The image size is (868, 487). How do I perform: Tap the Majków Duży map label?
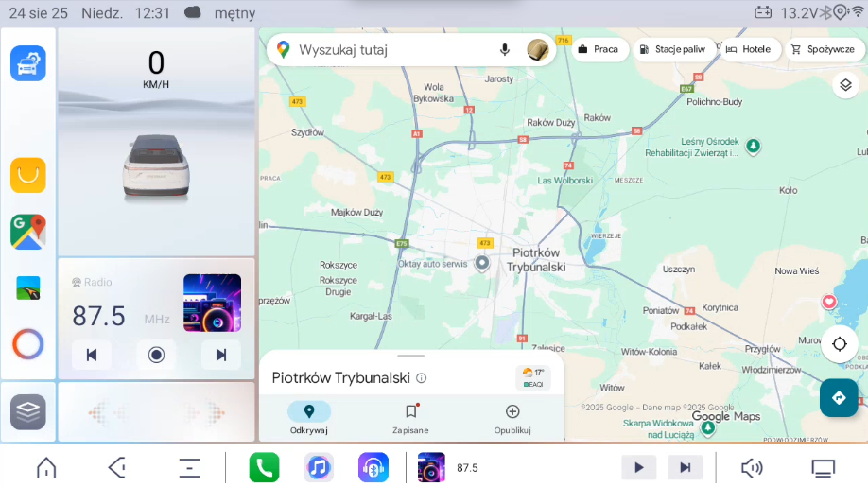click(x=356, y=212)
